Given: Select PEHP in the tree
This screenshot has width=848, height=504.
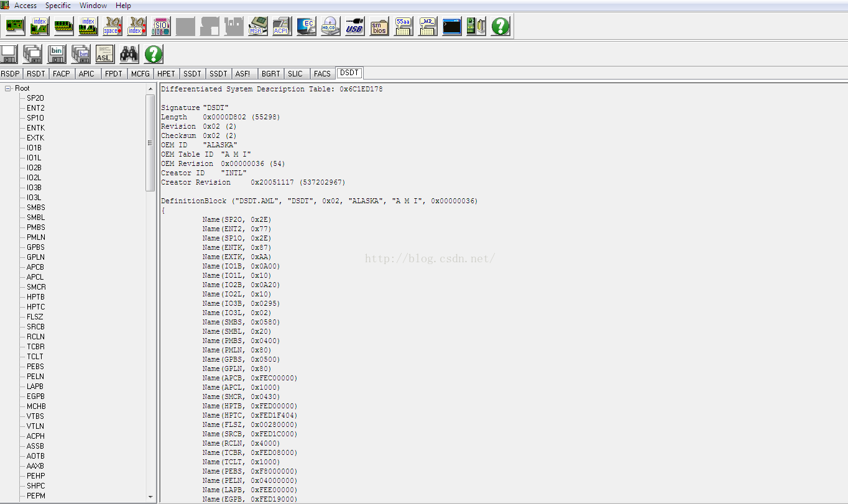Looking at the screenshot, I should pos(35,476).
